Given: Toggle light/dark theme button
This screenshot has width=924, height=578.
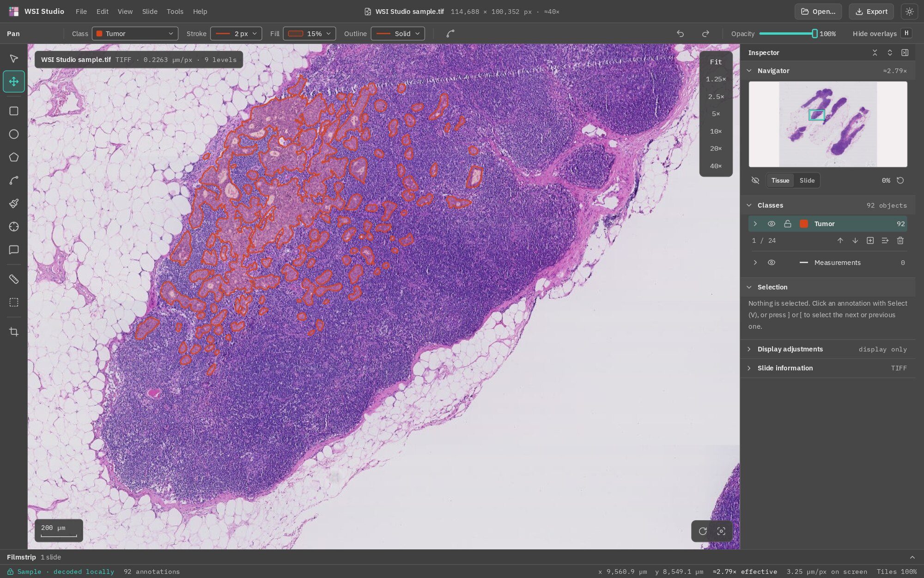Looking at the screenshot, I should tap(909, 12).
